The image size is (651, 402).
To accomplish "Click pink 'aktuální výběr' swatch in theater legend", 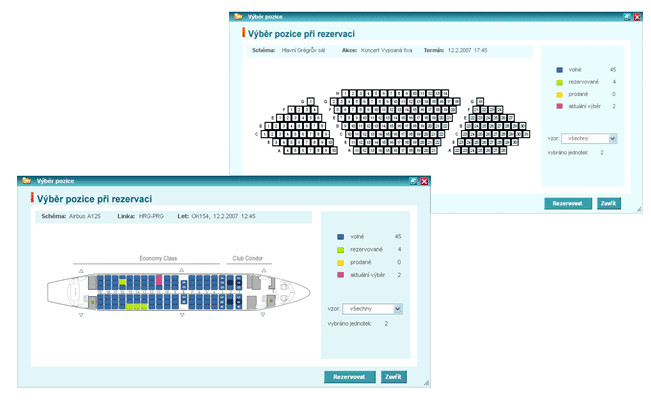I will pyautogui.click(x=558, y=106).
